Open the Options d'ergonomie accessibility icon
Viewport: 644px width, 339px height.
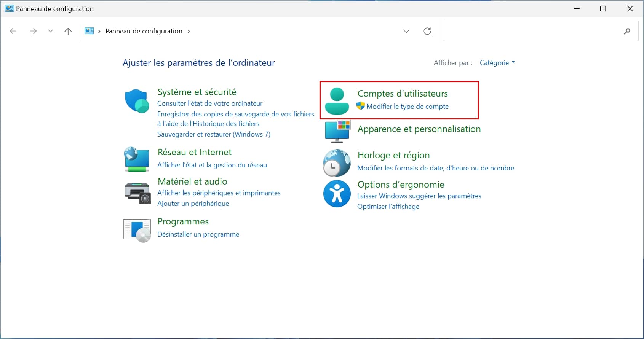pyautogui.click(x=337, y=194)
